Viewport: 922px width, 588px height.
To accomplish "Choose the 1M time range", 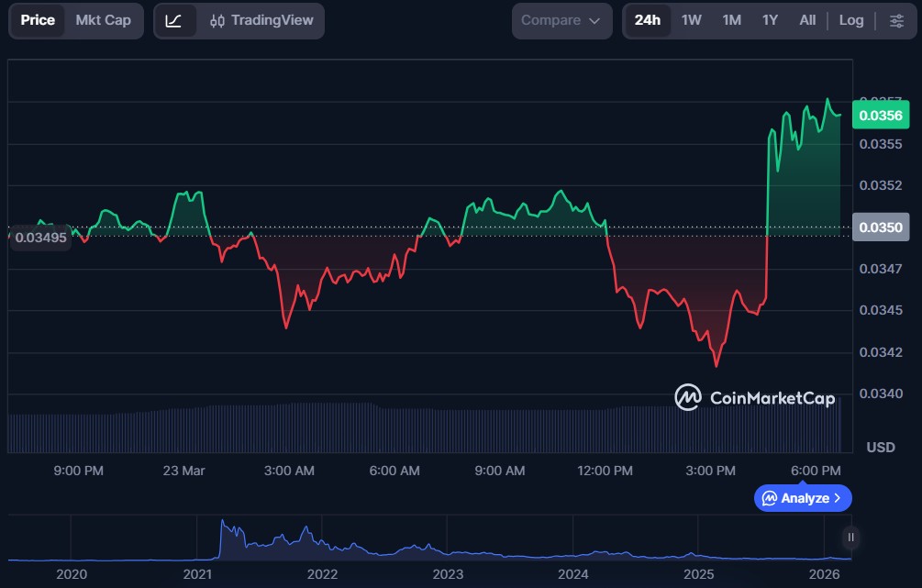I will click(731, 20).
